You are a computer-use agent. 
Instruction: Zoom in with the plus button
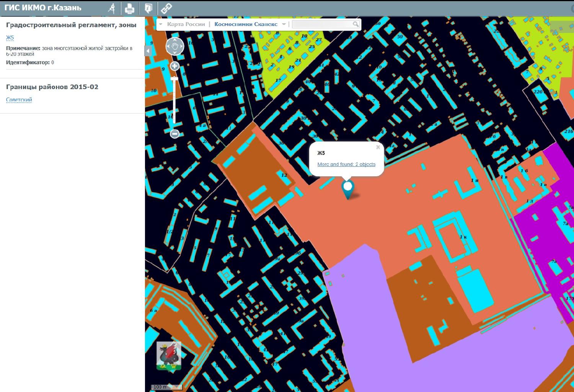click(x=174, y=66)
